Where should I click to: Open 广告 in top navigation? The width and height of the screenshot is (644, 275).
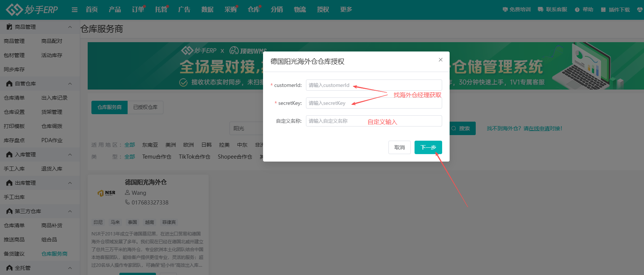[x=184, y=9]
